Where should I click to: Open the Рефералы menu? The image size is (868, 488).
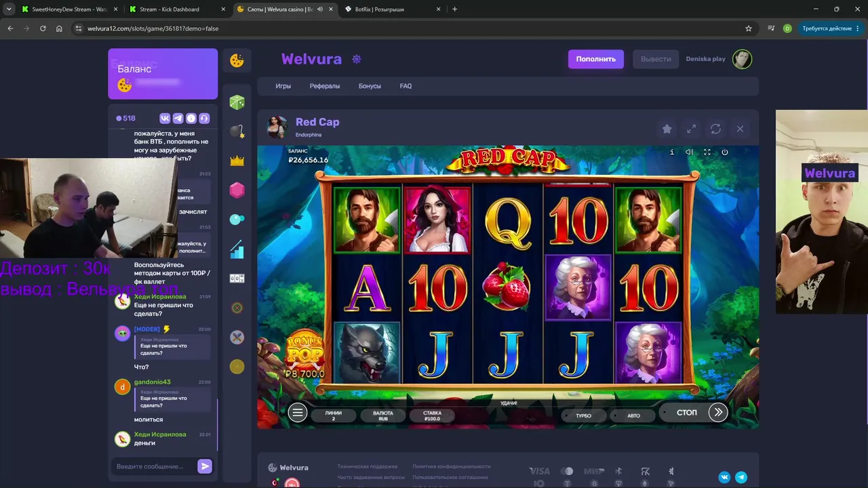325,86
